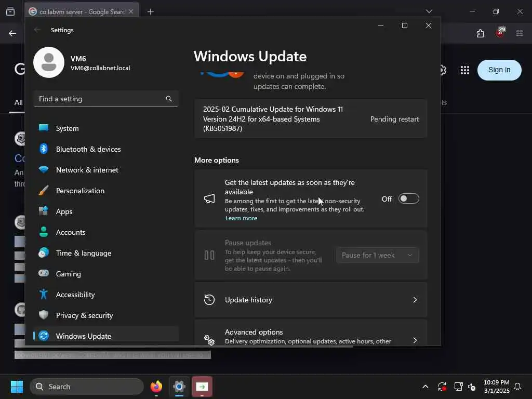Open the browser tab list dropdown arrow

(x=429, y=11)
